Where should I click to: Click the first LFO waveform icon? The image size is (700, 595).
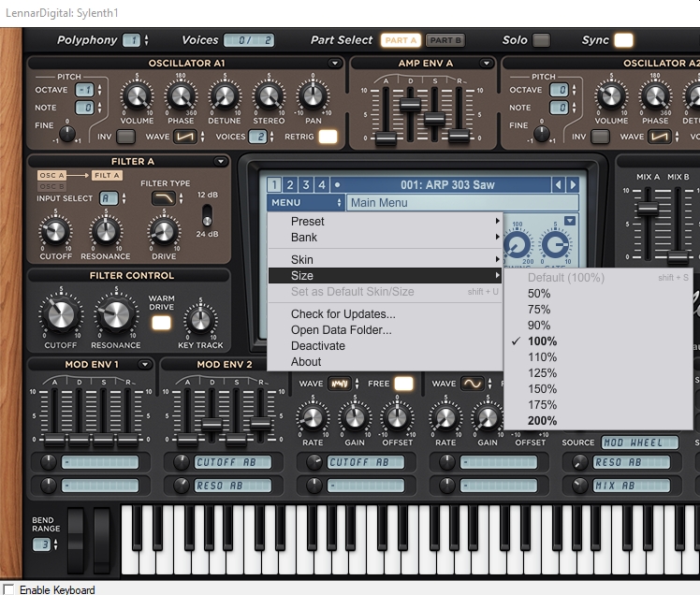click(x=340, y=384)
